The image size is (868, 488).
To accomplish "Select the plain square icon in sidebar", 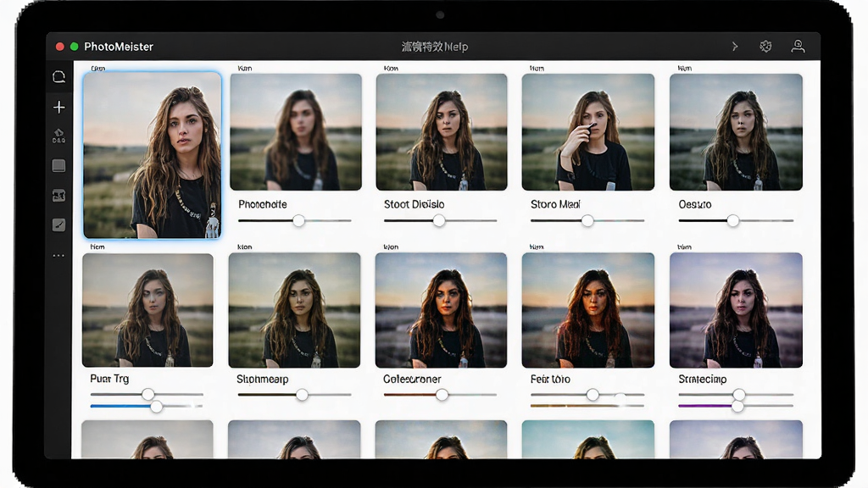I will (58, 165).
